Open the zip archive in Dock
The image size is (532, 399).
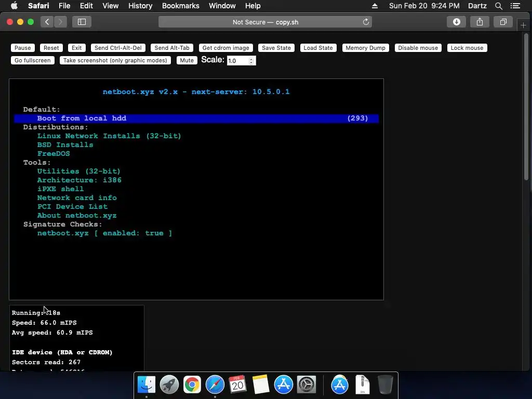coord(362,385)
